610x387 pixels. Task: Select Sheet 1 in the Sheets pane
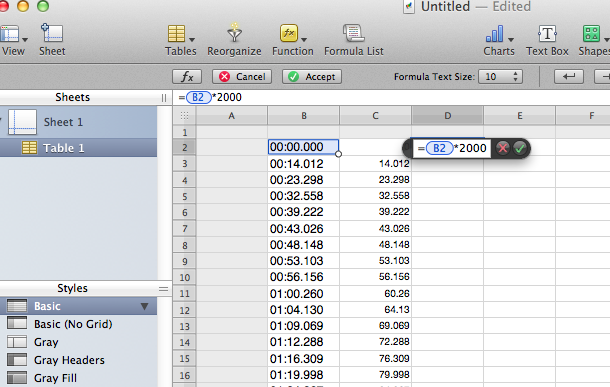click(x=79, y=122)
